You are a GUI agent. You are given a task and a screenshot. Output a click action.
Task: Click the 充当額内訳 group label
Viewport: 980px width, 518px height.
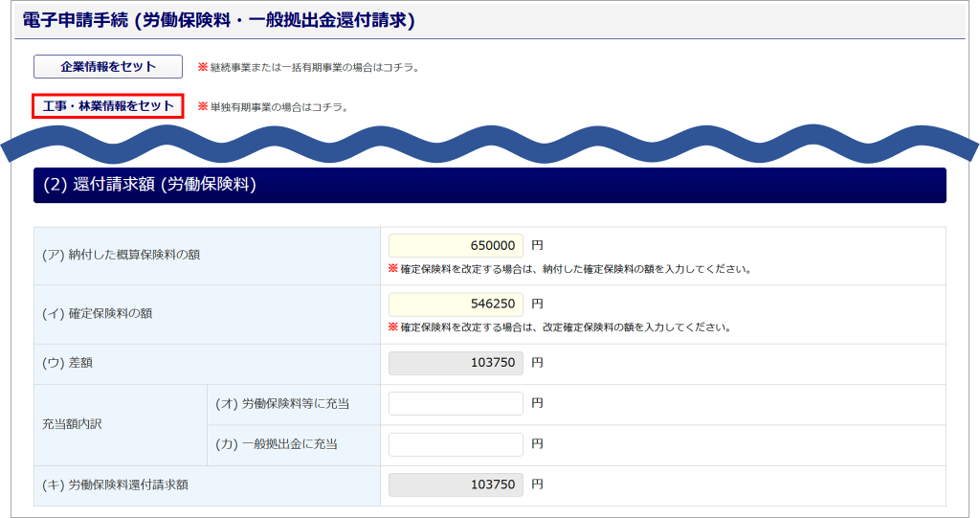click(73, 424)
